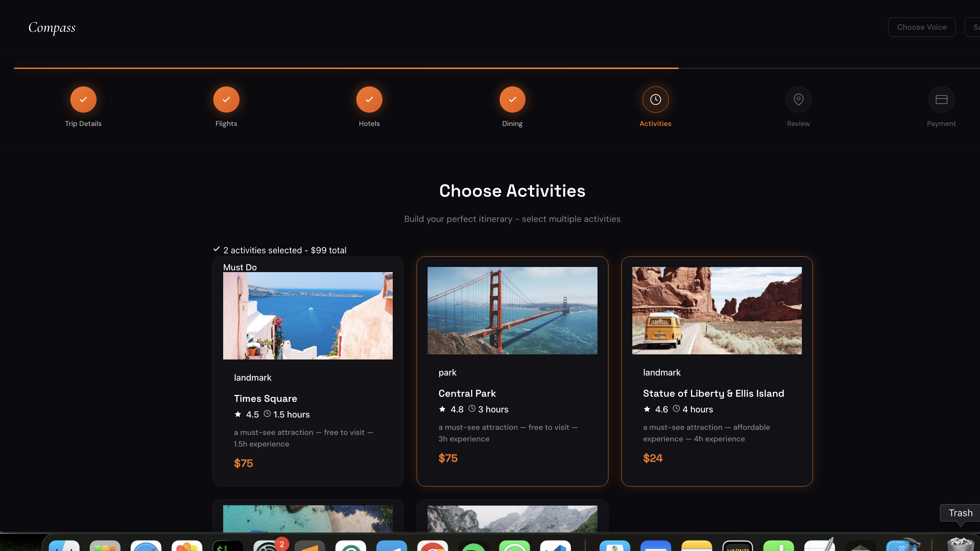
Task: Jump to the Review location pin icon
Action: [798, 99]
